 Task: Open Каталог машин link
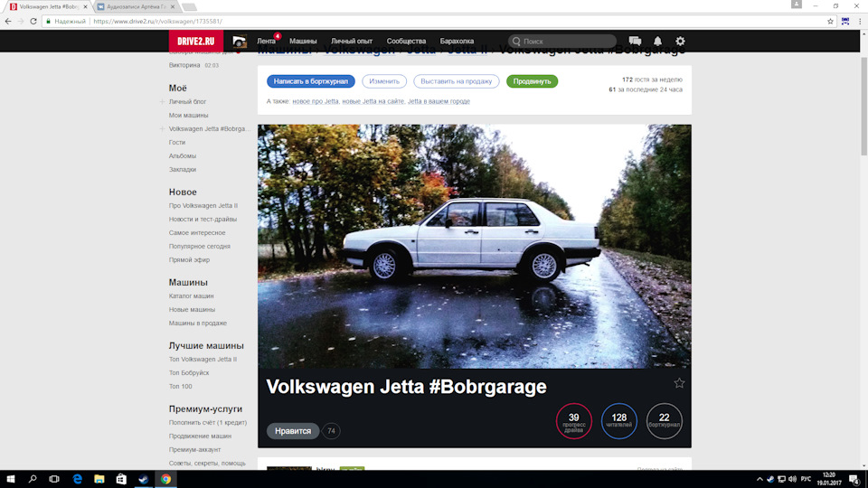[x=191, y=296]
